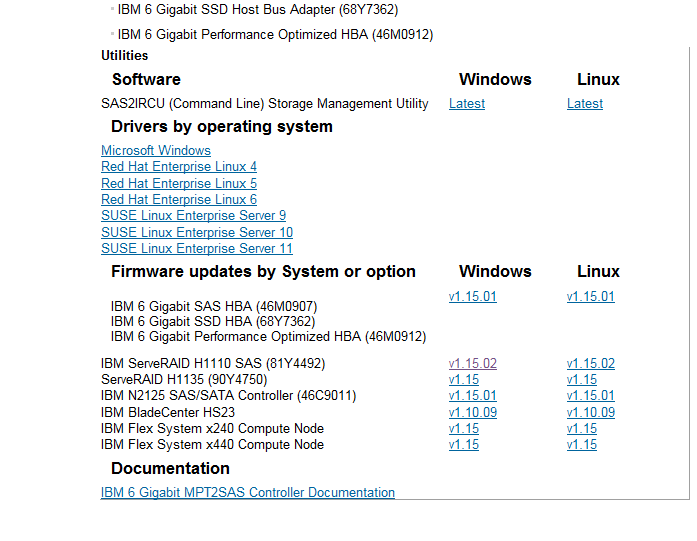Select text 'IBM 6 Gigabit SSD Host Bus Adapter (68Y7362)'
697x541 pixels.
[258, 9]
